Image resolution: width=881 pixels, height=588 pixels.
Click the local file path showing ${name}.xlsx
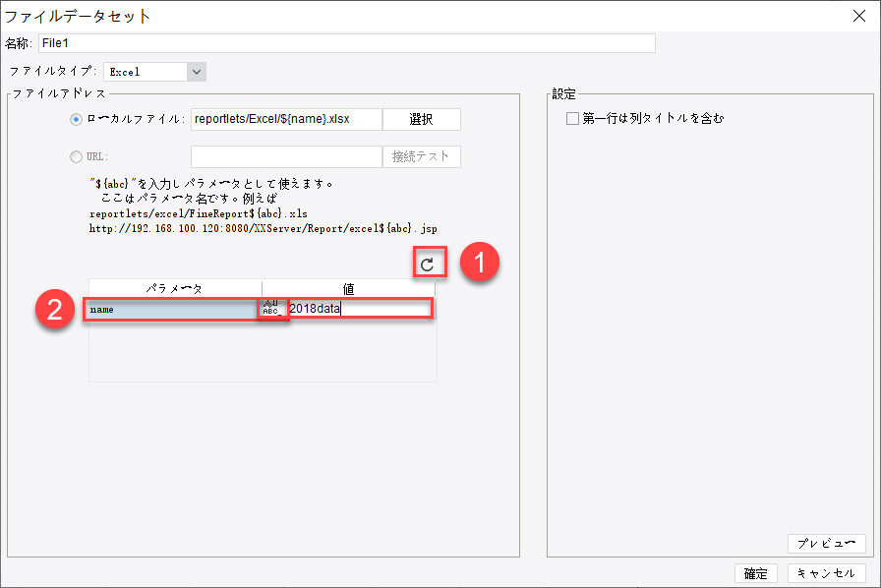[285, 119]
